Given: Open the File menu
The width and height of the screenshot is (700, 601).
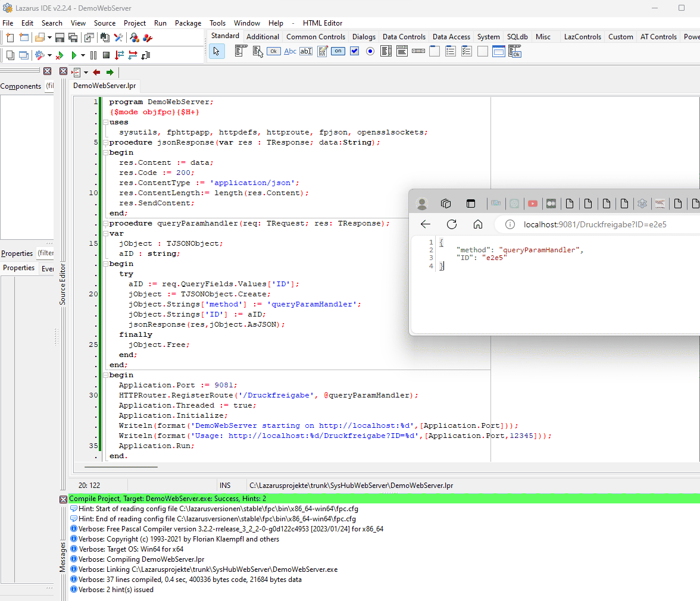Looking at the screenshot, I should click(8, 23).
